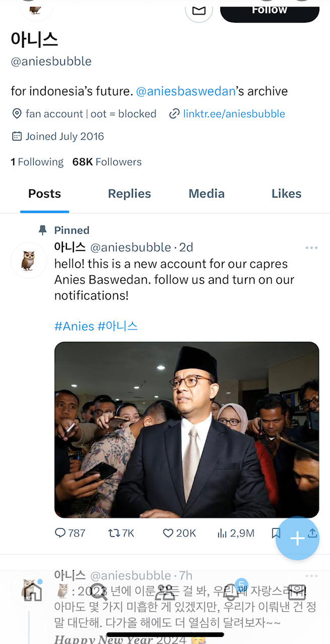Open the linktr.ee/aniesbubble link
The image size is (330, 644).
pos(233,114)
